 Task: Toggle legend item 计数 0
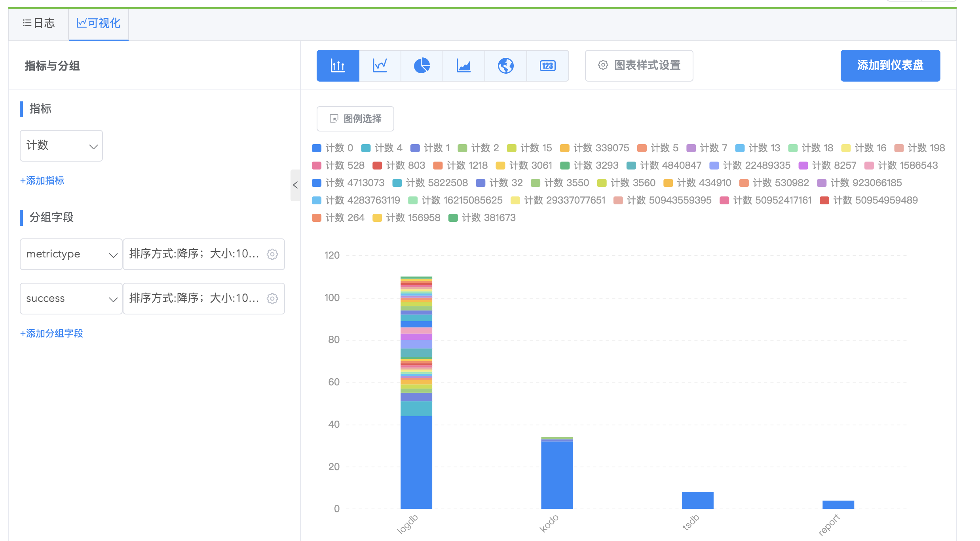332,148
